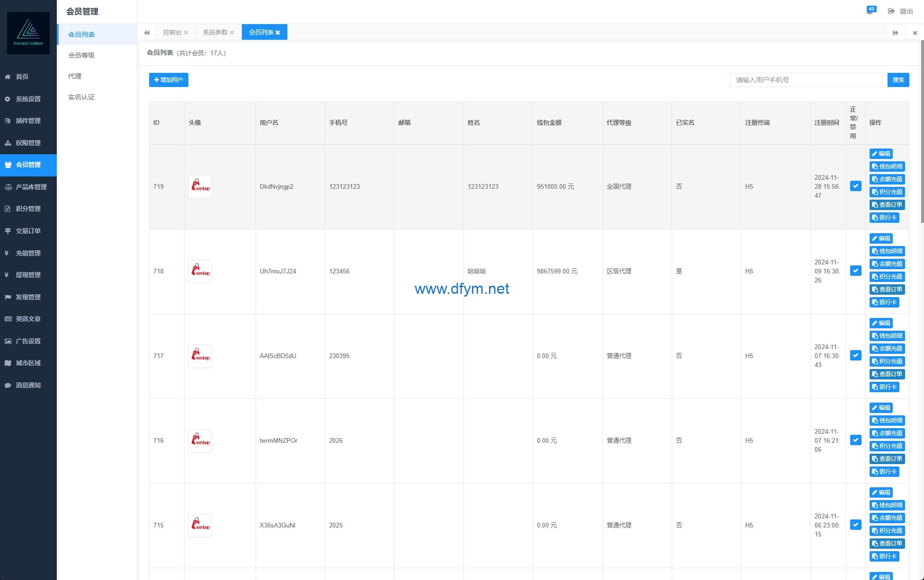This screenshot has height=580, width=924.
Task: Click the notification bell with badge 43
Action: click(870, 10)
